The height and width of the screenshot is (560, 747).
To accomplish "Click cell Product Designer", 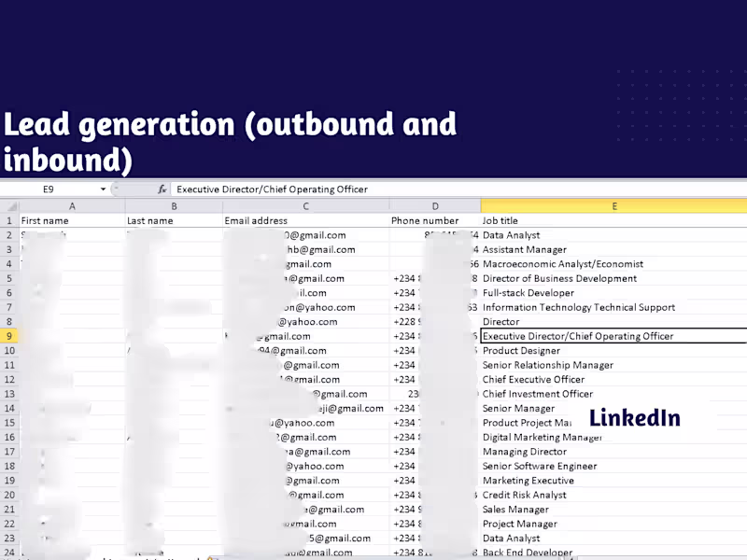I will coord(614,351).
